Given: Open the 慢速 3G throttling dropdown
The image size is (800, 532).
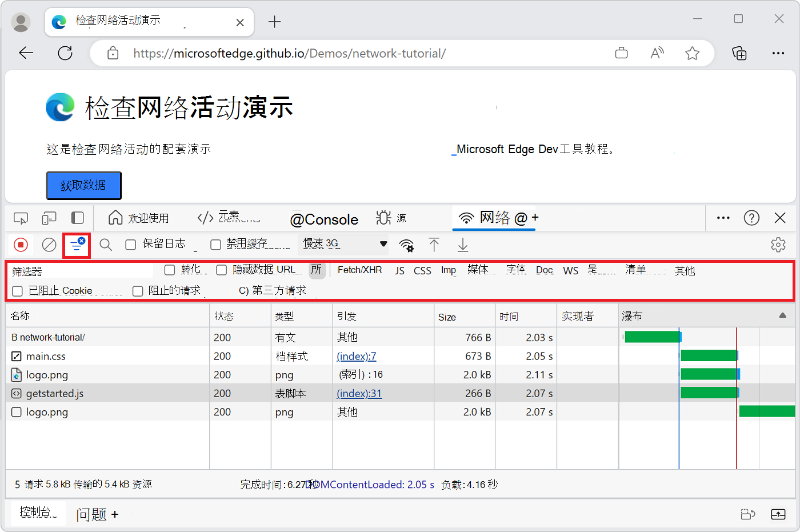Looking at the screenshot, I should pyautogui.click(x=343, y=244).
